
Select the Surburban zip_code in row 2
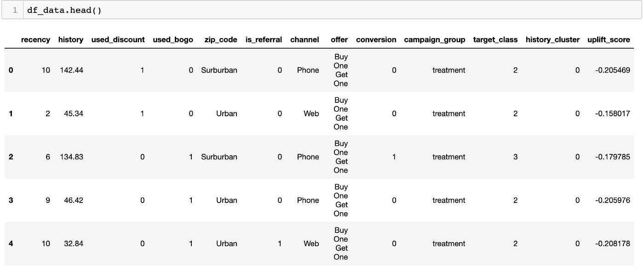tap(219, 157)
